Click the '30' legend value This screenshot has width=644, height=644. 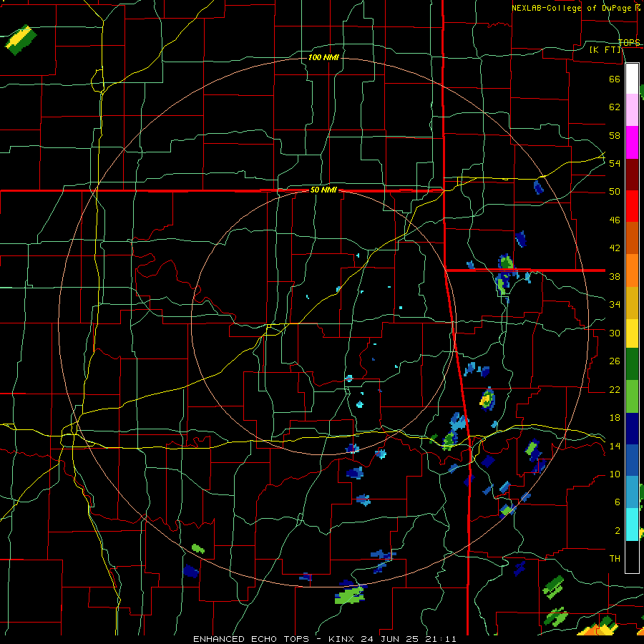(x=615, y=333)
